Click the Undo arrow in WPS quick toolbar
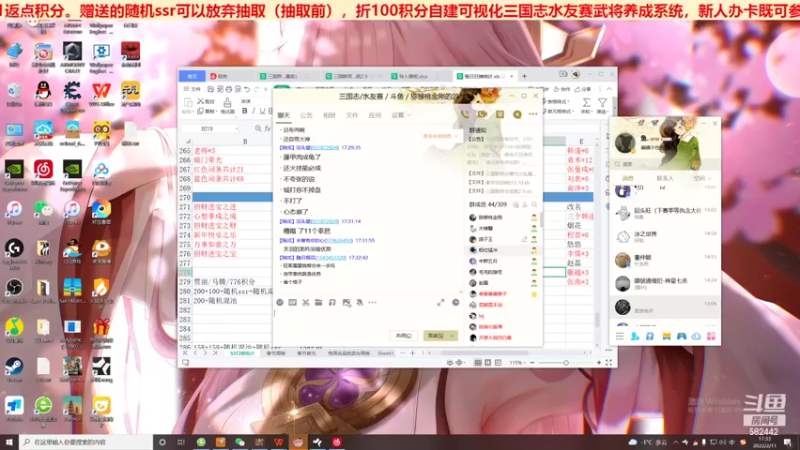This screenshot has width=800, height=450. (247, 89)
